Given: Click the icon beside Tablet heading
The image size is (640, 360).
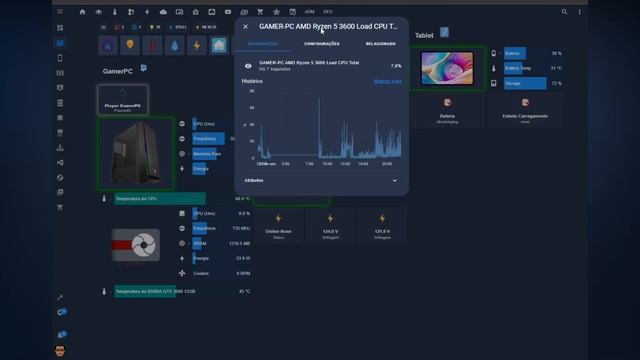Looking at the screenshot, I should point(444,32).
